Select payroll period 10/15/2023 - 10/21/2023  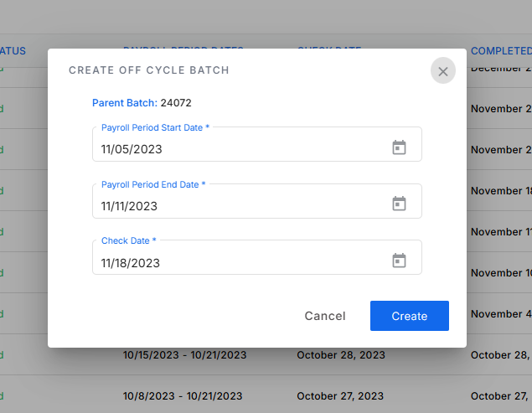tap(184, 355)
